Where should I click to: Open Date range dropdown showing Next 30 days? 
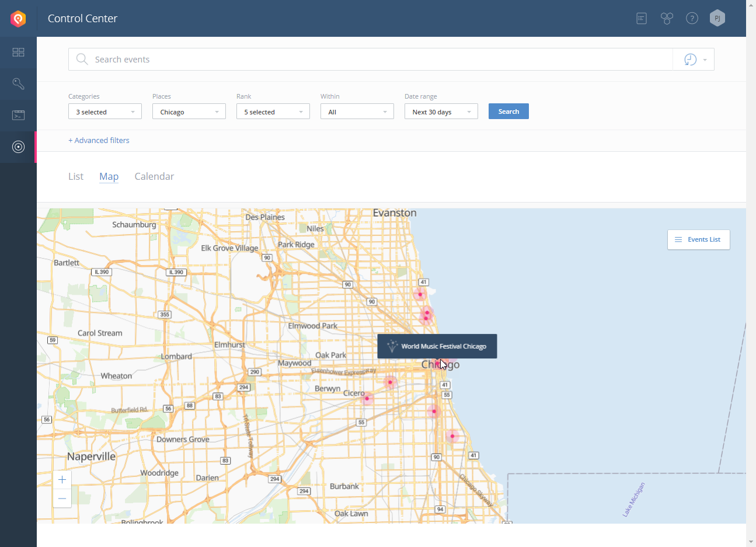(x=441, y=112)
